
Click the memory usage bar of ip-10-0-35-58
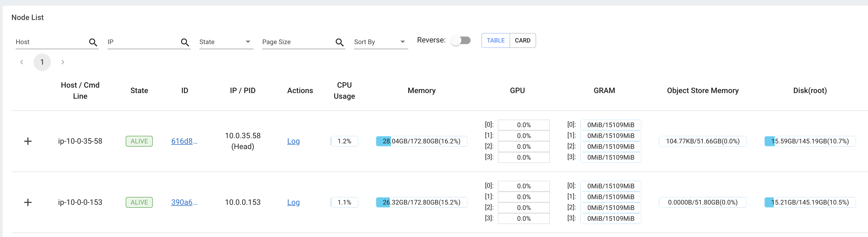coord(421,141)
